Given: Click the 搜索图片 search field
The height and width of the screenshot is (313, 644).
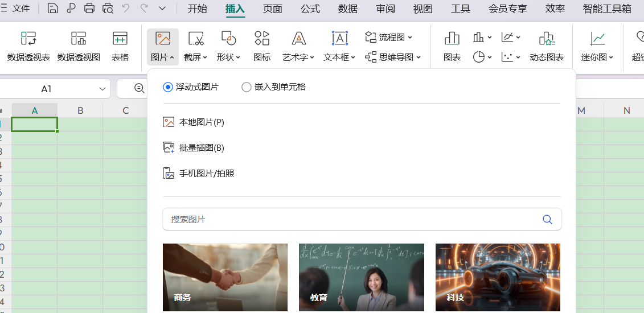Looking at the screenshot, I should point(350,219).
